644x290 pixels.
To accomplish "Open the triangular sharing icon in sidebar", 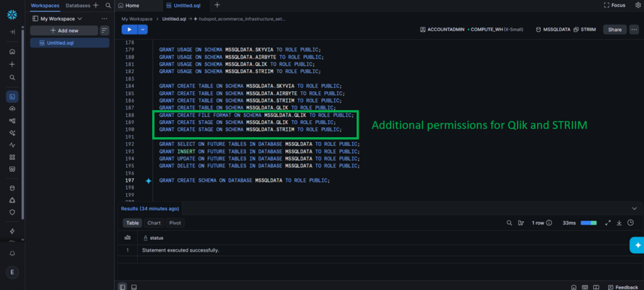I will [x=13, y=200].
